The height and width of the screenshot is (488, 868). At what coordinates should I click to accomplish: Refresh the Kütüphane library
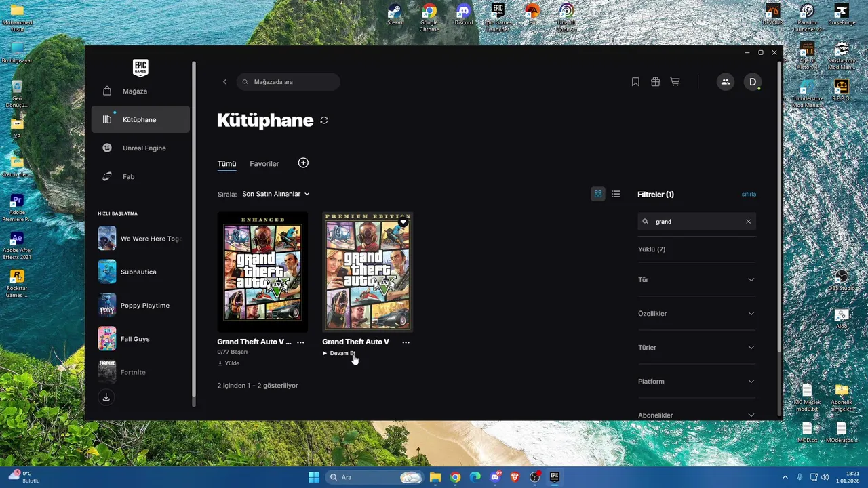(x=324, y=120)
